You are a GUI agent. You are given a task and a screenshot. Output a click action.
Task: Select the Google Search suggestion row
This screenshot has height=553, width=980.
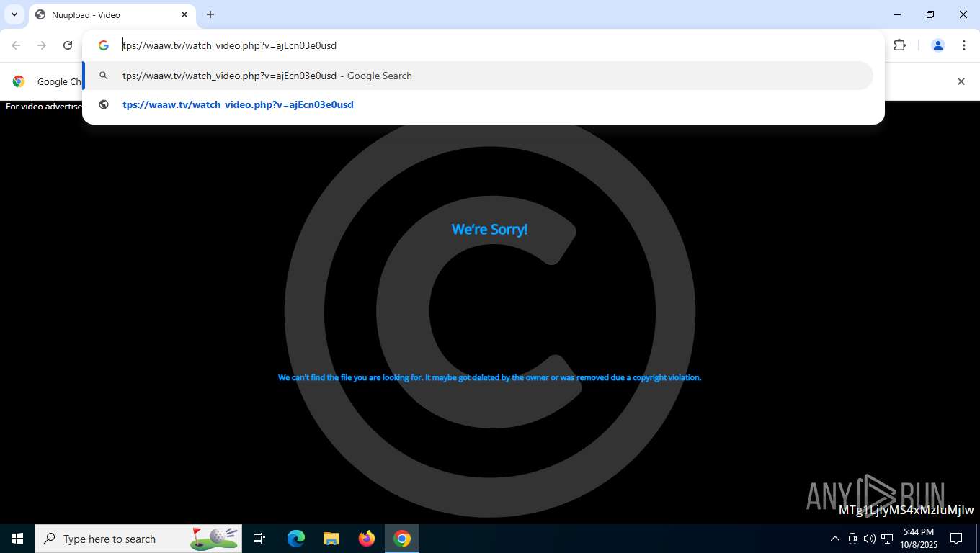[x=478, y=76]
